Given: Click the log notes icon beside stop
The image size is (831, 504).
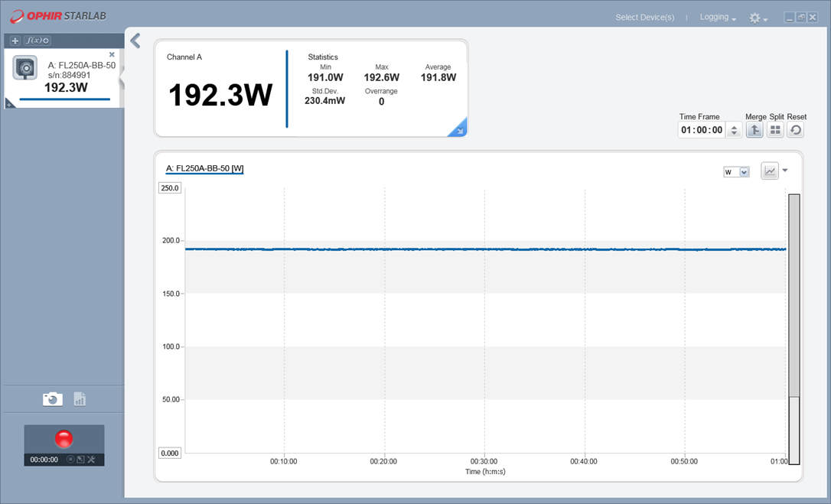Looking at the screenshot, I should click(x=80, y=460).
